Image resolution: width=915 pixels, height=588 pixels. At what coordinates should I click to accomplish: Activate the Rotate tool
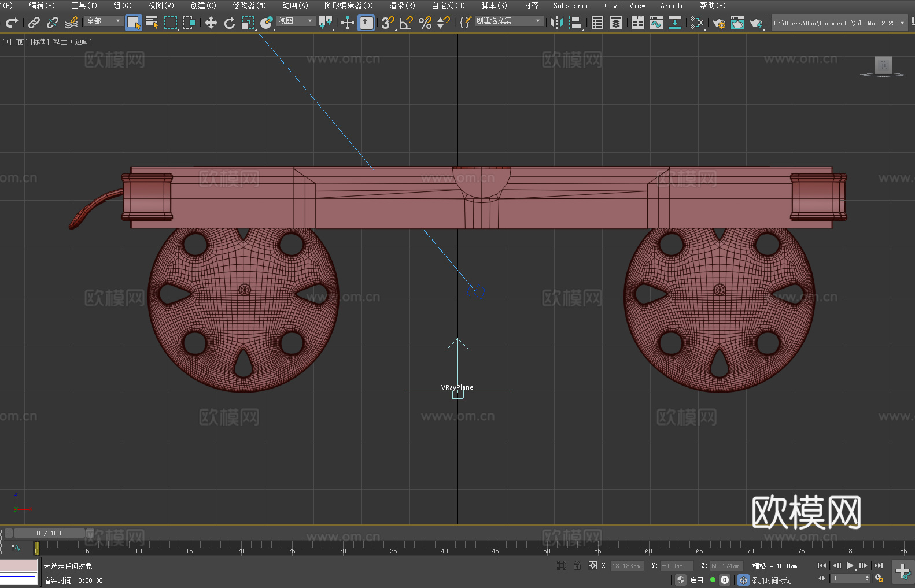click(x=230, y=23)
